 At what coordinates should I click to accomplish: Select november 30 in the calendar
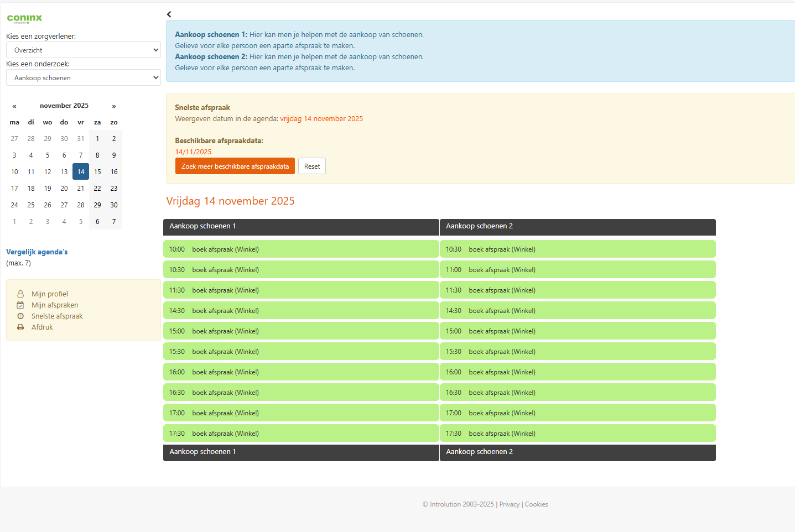114,205
